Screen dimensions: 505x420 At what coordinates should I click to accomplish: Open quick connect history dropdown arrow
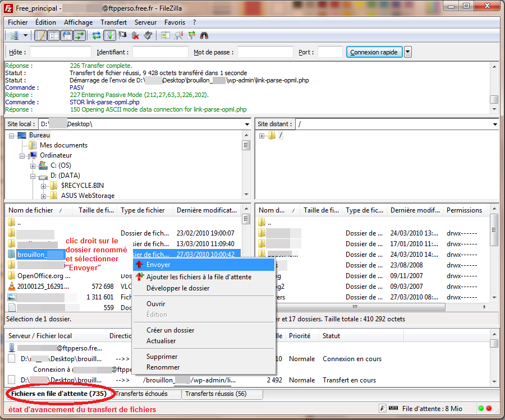tap(408, 52)
